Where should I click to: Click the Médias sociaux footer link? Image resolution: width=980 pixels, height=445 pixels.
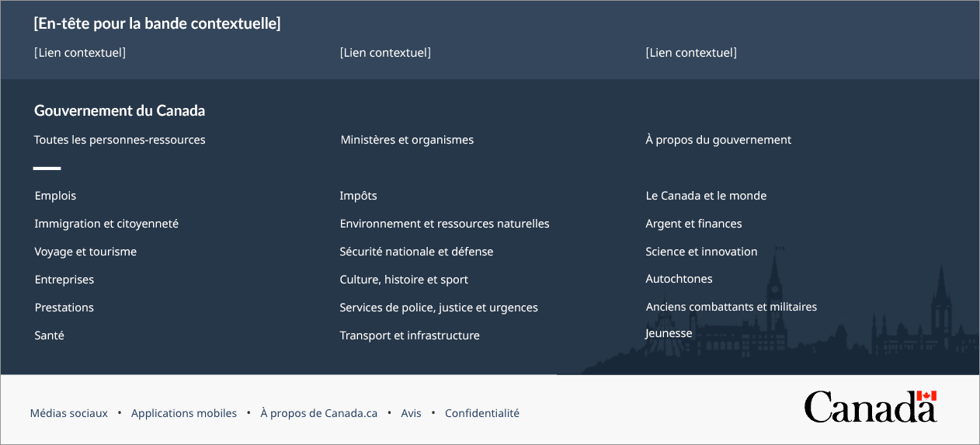(x=68, y=413)
